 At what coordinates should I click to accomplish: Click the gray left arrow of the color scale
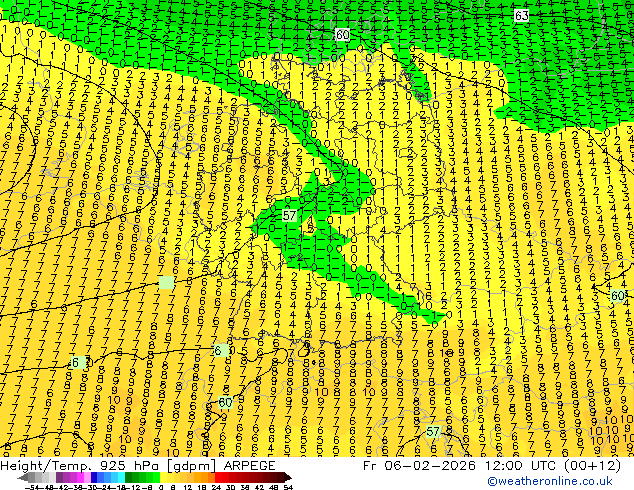click(x=23, y=478)
